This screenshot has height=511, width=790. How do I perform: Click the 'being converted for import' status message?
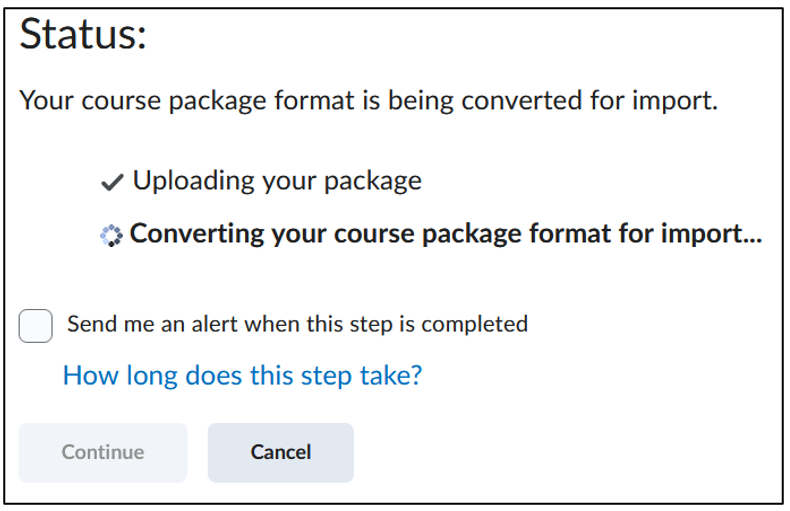tap(368, 100)
